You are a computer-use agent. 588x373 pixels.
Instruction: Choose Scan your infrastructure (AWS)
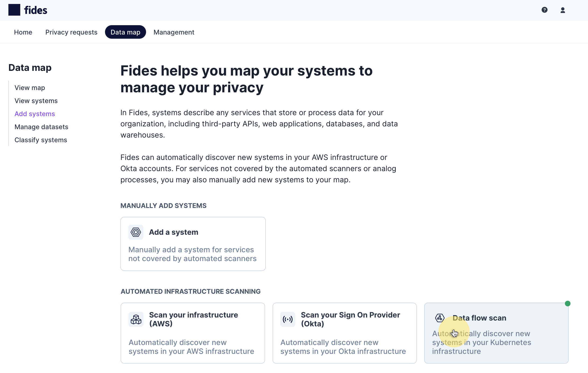point(193,333)
